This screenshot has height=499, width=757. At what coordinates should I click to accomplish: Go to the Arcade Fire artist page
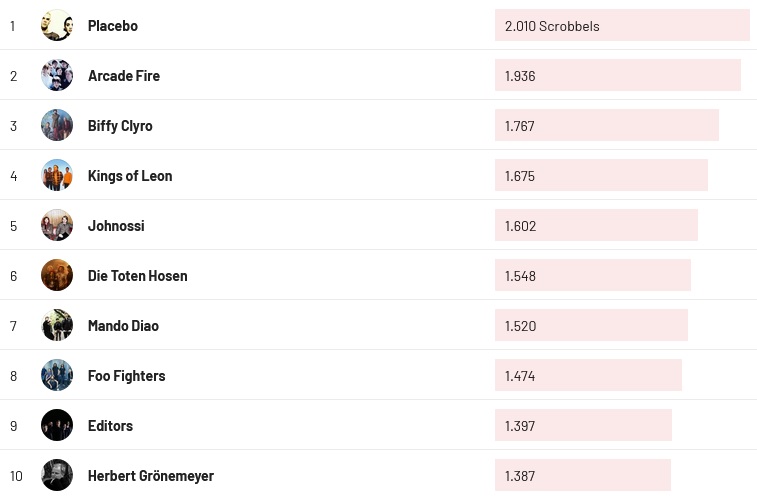124,76
